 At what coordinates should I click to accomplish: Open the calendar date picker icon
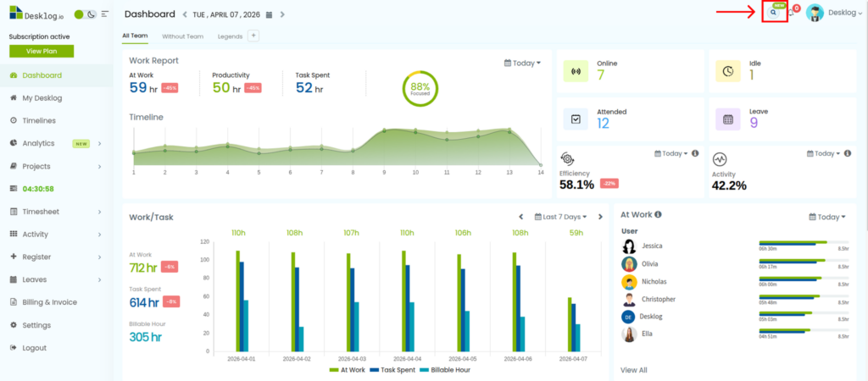coord(269,15)
